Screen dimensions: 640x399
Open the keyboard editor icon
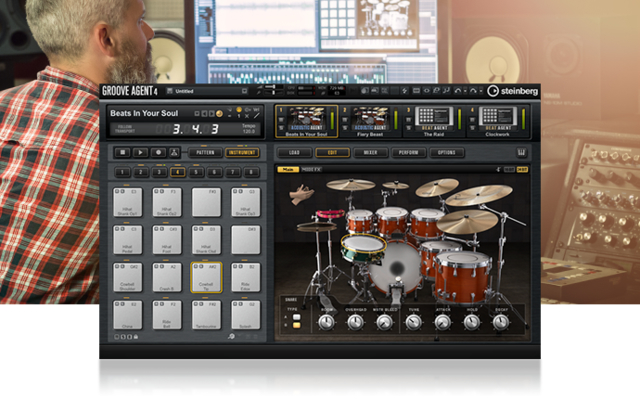[x=521, y=153]
